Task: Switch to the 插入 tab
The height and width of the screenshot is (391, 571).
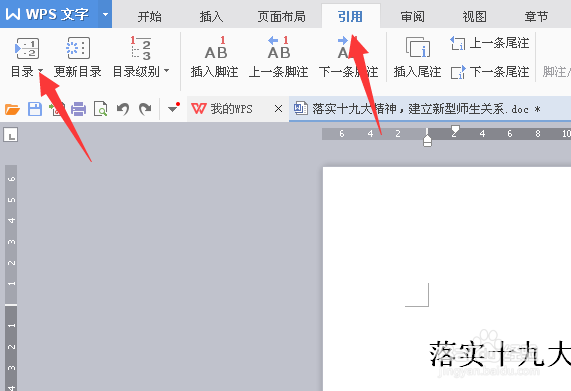Action: 211,16
